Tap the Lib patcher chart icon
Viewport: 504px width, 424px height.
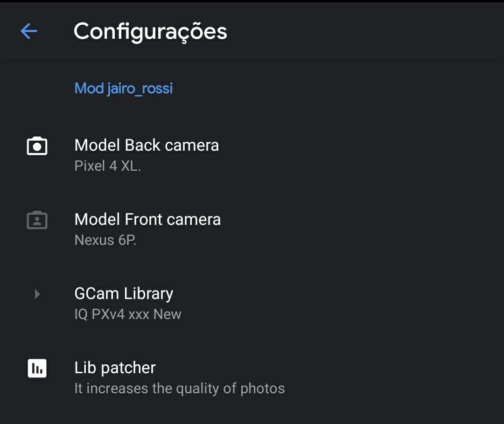37,368
